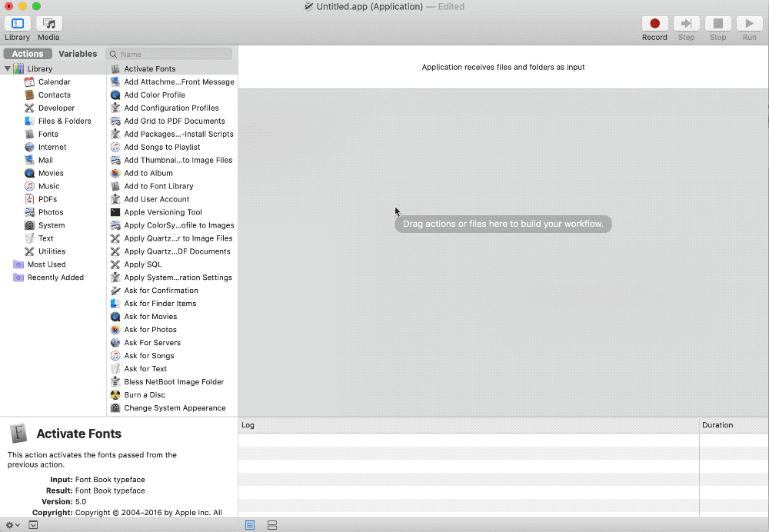This screenshot has width=769, height=532.
Task: Show the variables list view
Action: coord(272,525)
